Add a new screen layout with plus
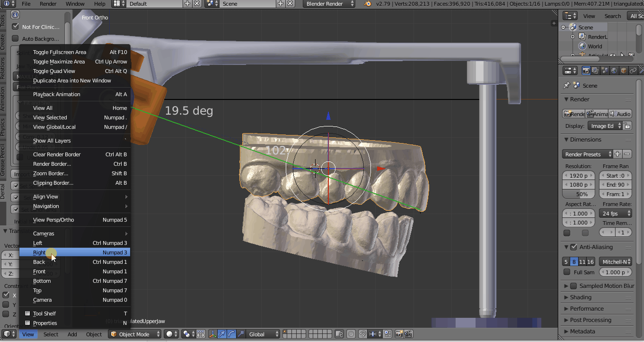 (187, 3)
